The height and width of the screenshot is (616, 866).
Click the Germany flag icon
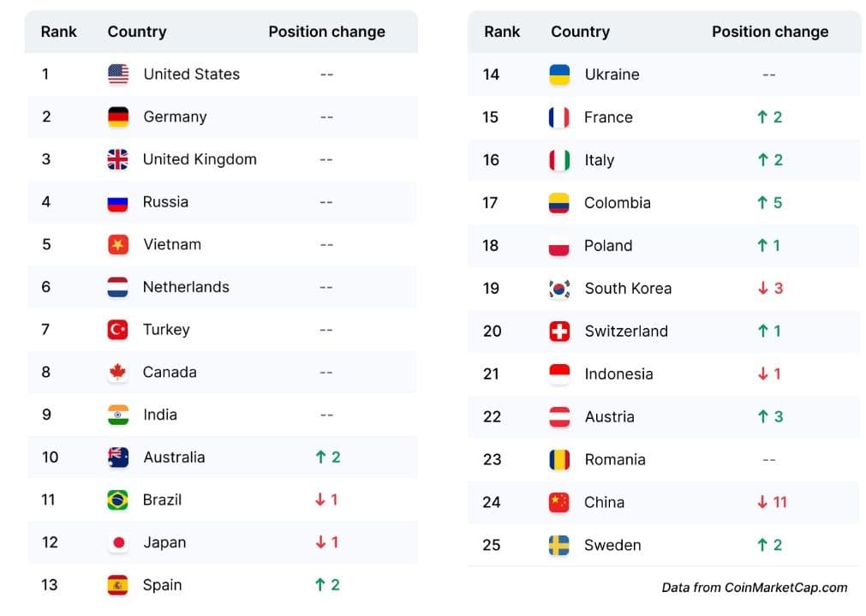click(x=118, y=117)
